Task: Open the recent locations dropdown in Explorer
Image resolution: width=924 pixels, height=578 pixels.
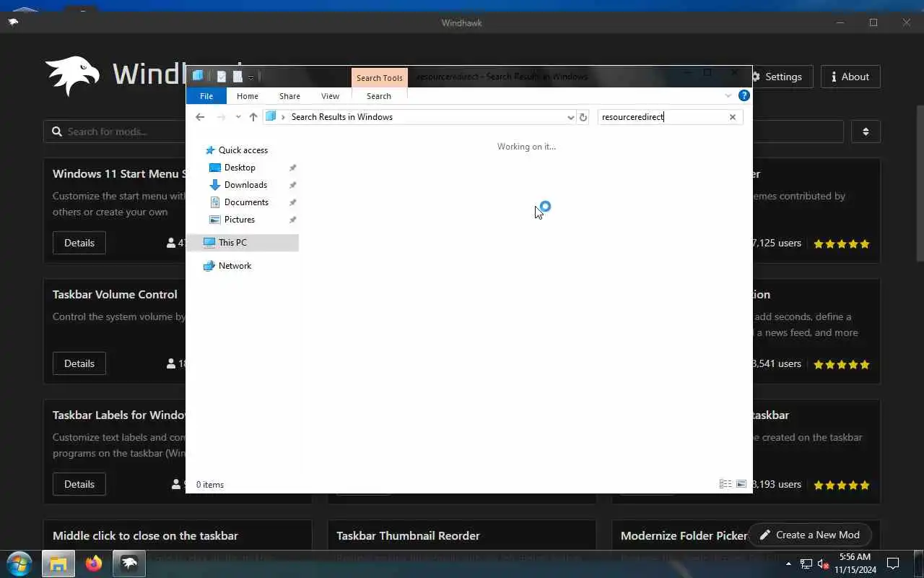Action: click(x=238, y=117)
